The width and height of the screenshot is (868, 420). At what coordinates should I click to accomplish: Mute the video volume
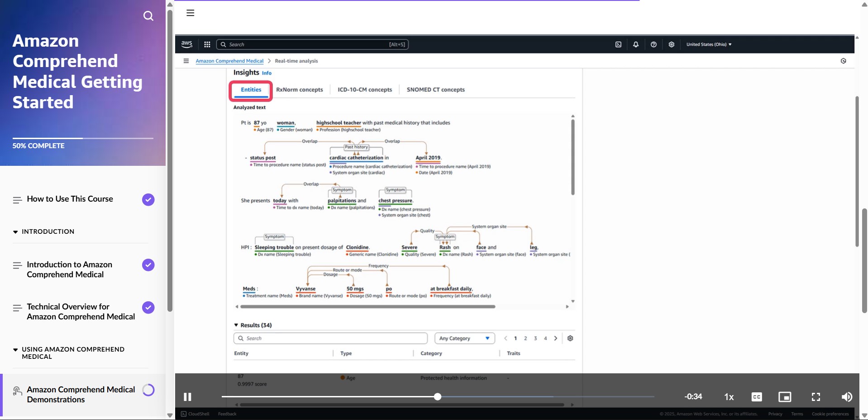[846, 397]
